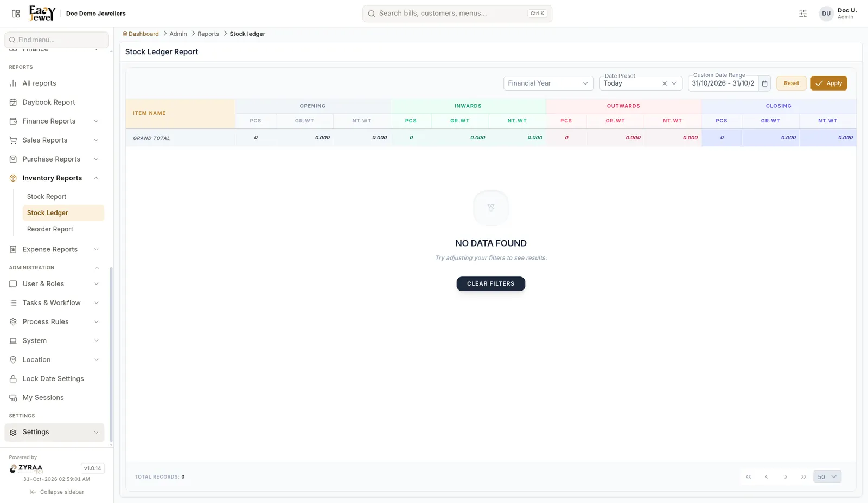Select Stock Ledger submenu item
The image size is (868, 503).
point(63,213)
